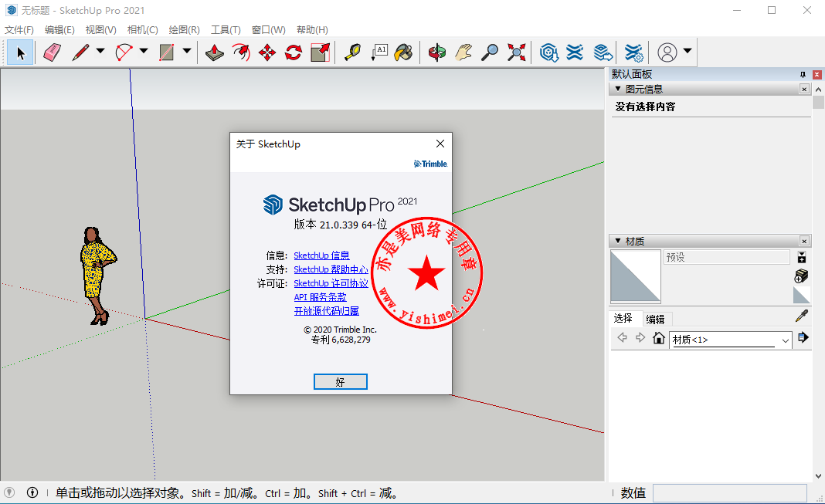The image size is (825, 504).
Task: Open the materials Details menu arrow
Action: 803,338
